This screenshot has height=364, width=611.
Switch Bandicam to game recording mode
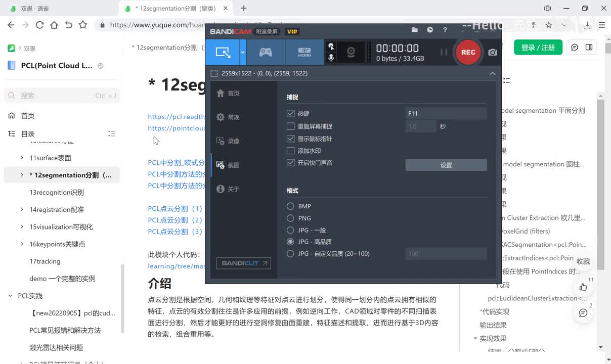point(266,52)
